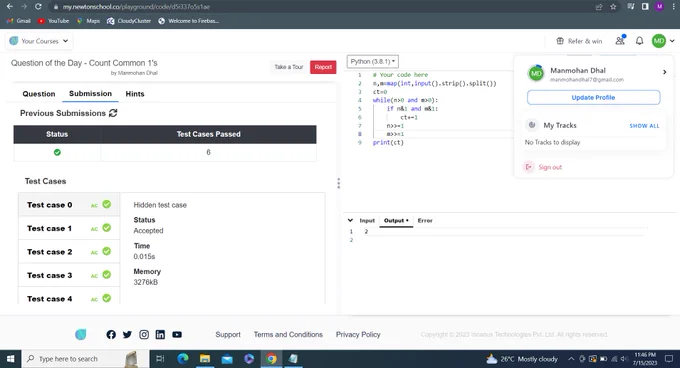Show hidden system tray icons

coord(571,359)
